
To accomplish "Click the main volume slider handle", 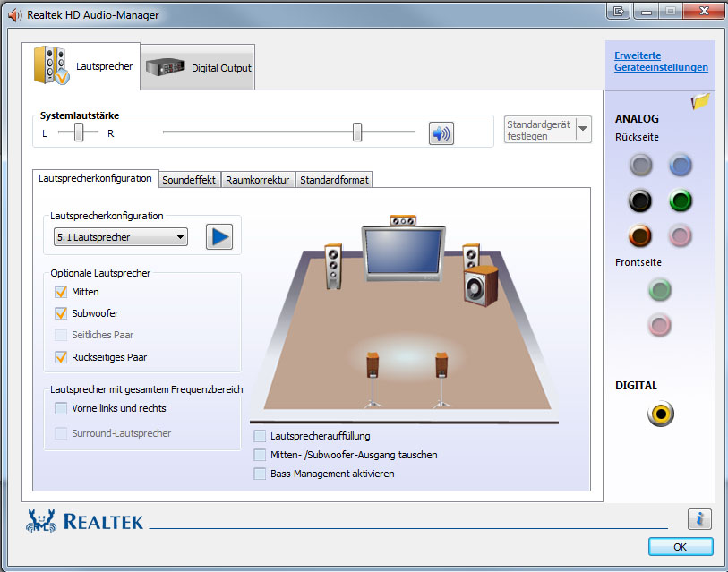I will coord(357,132).
